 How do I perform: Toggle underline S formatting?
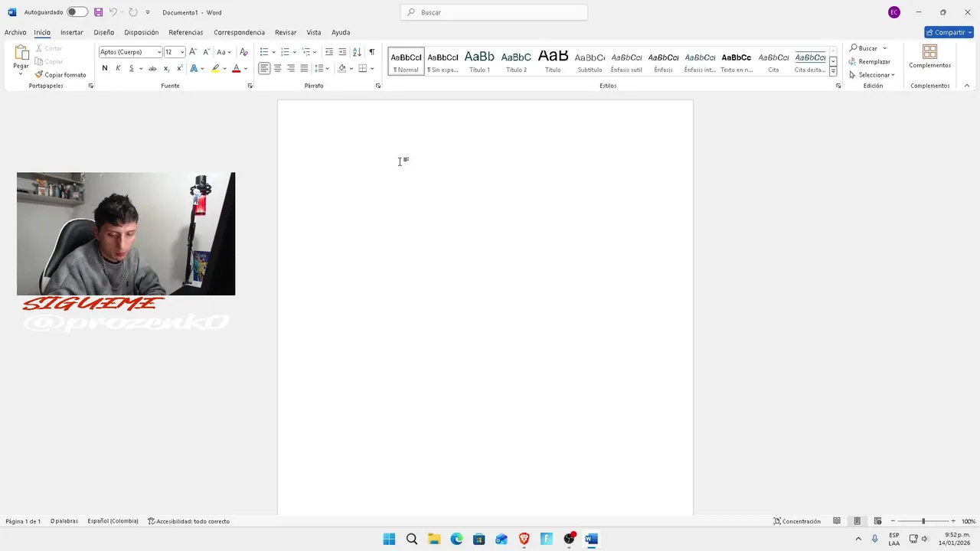(131, 68)
